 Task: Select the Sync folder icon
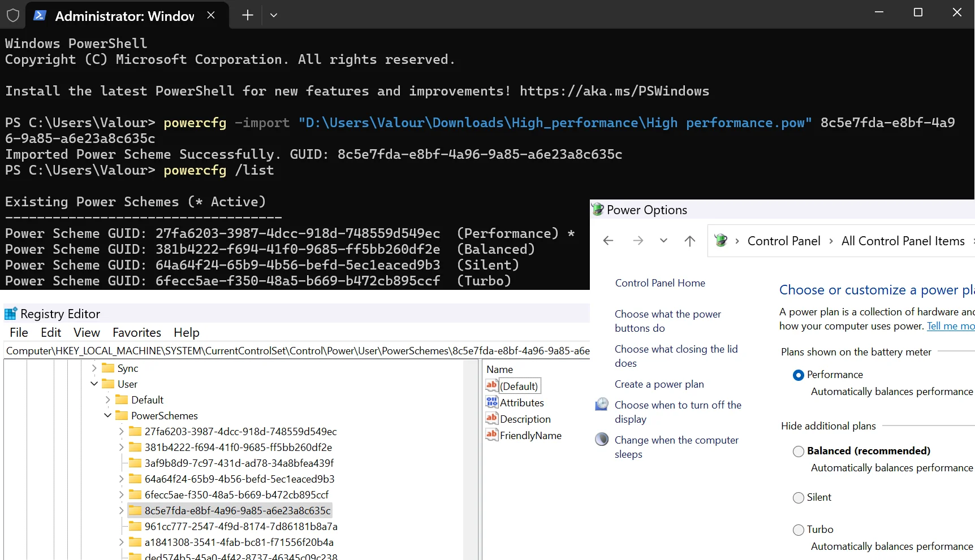pyautogui.click(x=108, y=368)
